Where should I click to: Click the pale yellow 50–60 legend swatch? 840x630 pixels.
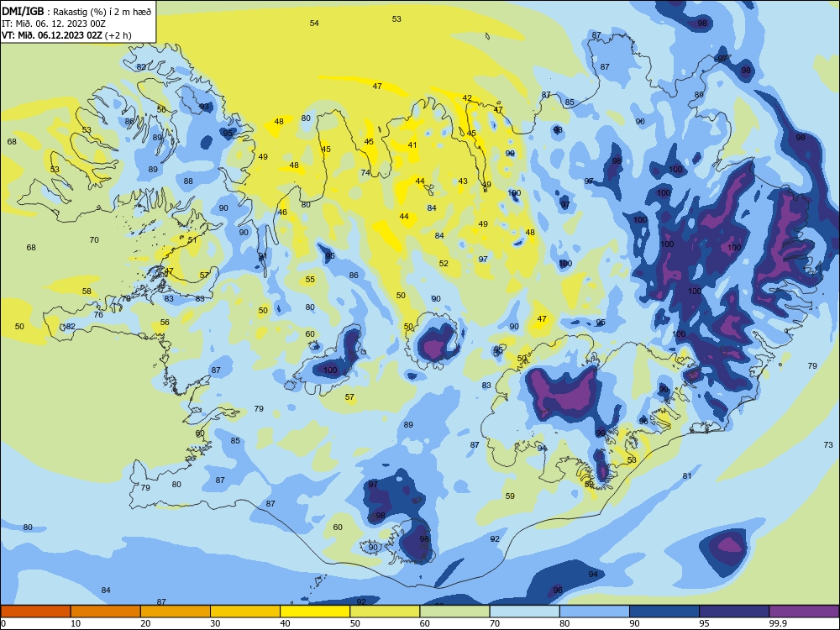click(385, 612)
